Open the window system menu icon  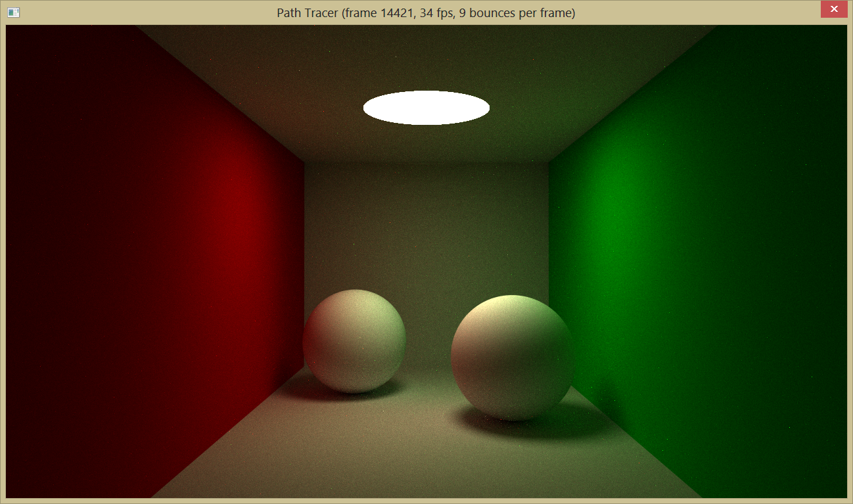point(13,12)
